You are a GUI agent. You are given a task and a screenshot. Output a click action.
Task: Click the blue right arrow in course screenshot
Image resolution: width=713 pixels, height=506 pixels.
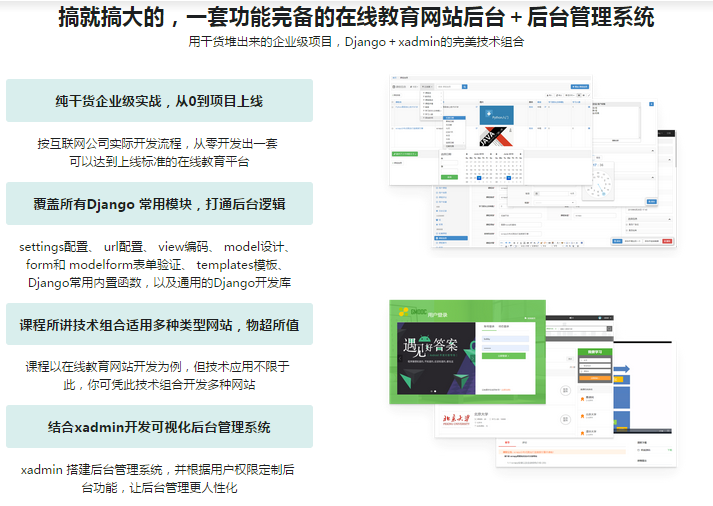621,369
